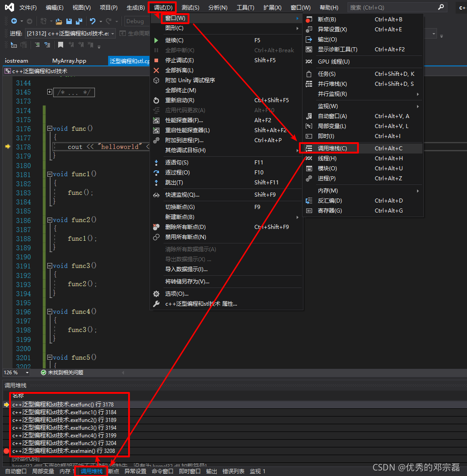Select 内存(M) submenu entry
Image resolution: width=467 pixels, height=476 pixels.
click(x=363, y=191)
